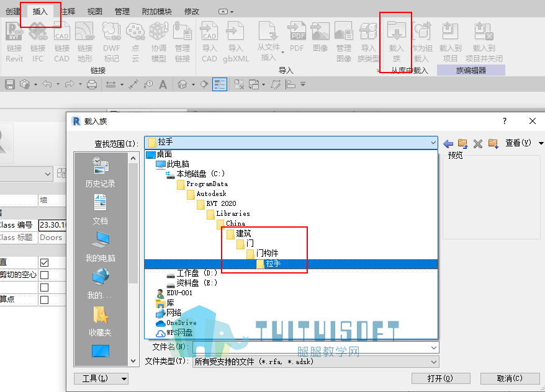Click Load into Project (载入到项目)
This screenshot has width=545, height=392.
point(451,42)
